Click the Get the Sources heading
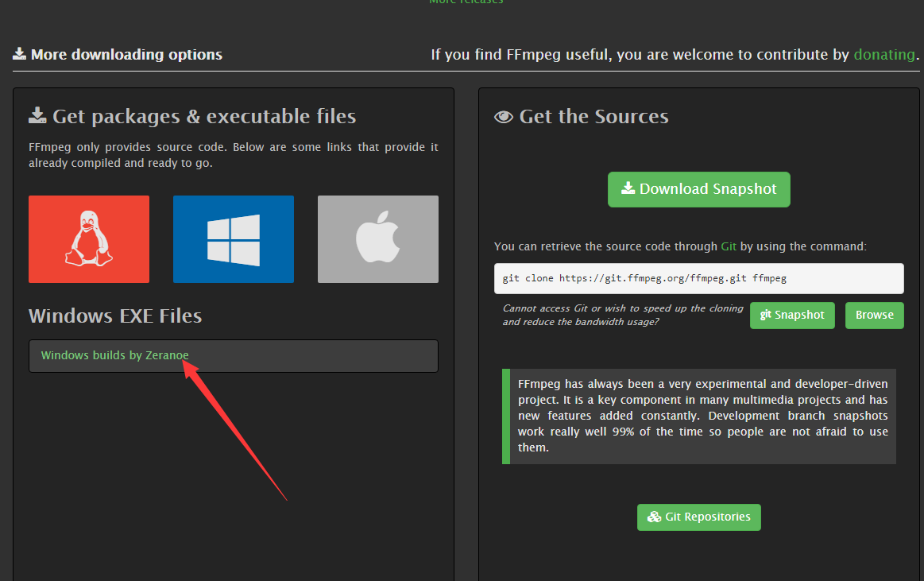This screenshot has height=581, width=924. tap(594, 117)
